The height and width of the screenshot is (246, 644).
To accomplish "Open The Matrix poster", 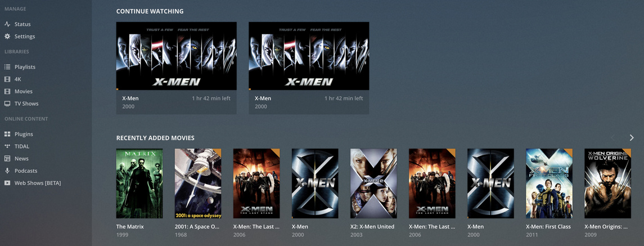I will pos(139,184).
